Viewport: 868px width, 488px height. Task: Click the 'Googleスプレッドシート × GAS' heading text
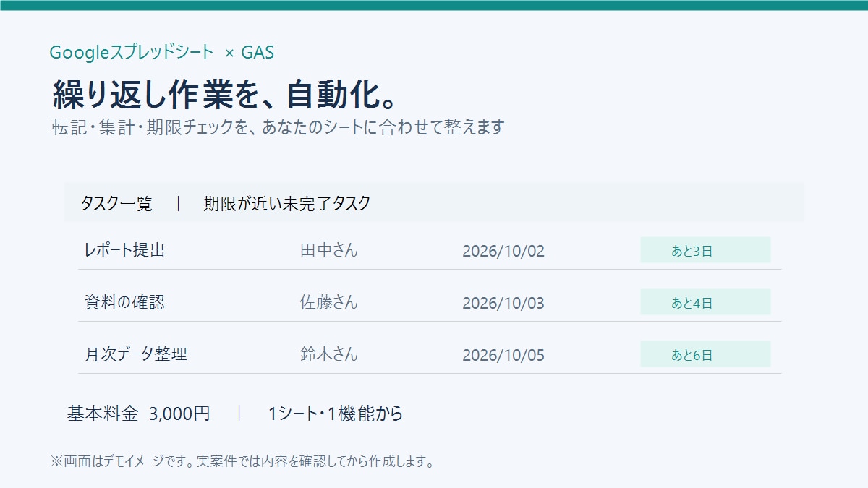pos(162,53)
